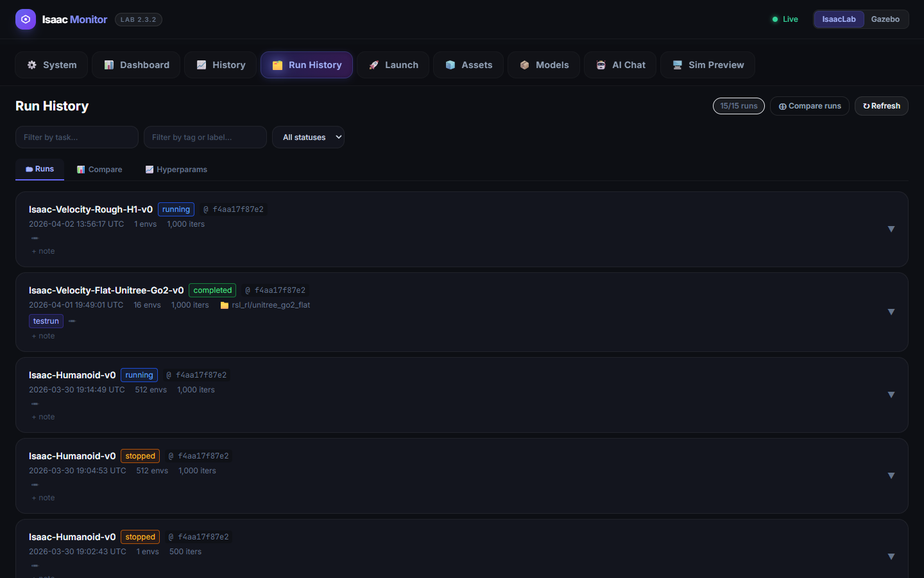Click the LAB 2.3.2 version badge

(139, 19)
